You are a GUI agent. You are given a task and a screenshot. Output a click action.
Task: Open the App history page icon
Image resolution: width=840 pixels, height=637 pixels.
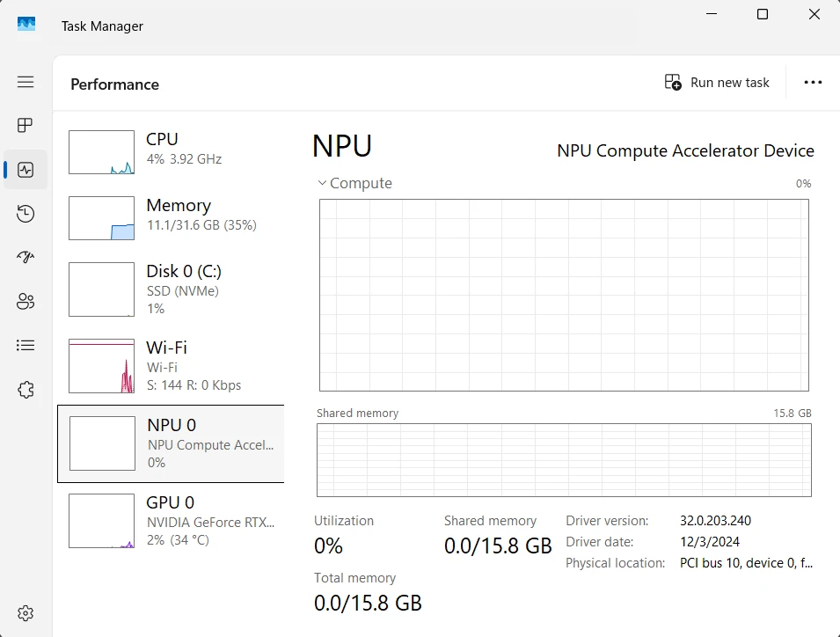click(26, 214)
